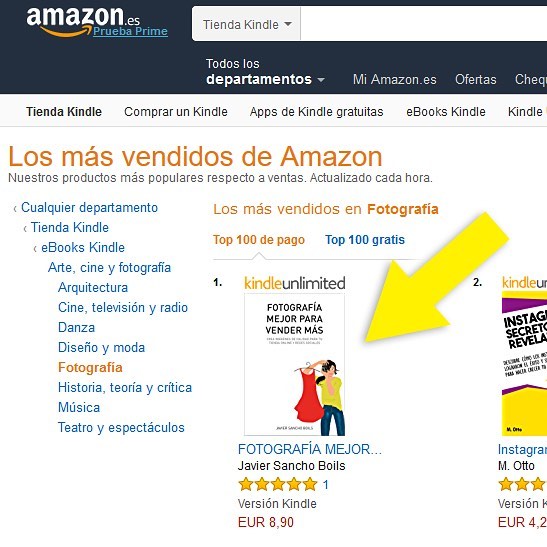
Task: Switch to the Top 100 gratis tab
Action: (x=365, y=240)
